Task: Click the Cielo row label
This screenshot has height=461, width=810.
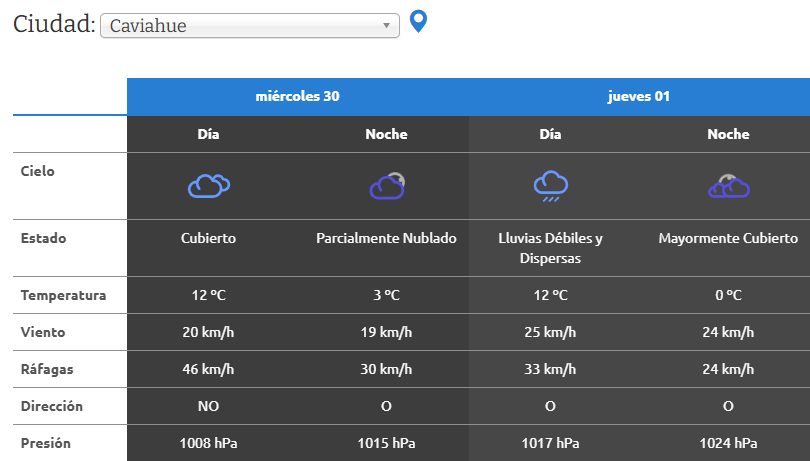Action: click(38, 171)
